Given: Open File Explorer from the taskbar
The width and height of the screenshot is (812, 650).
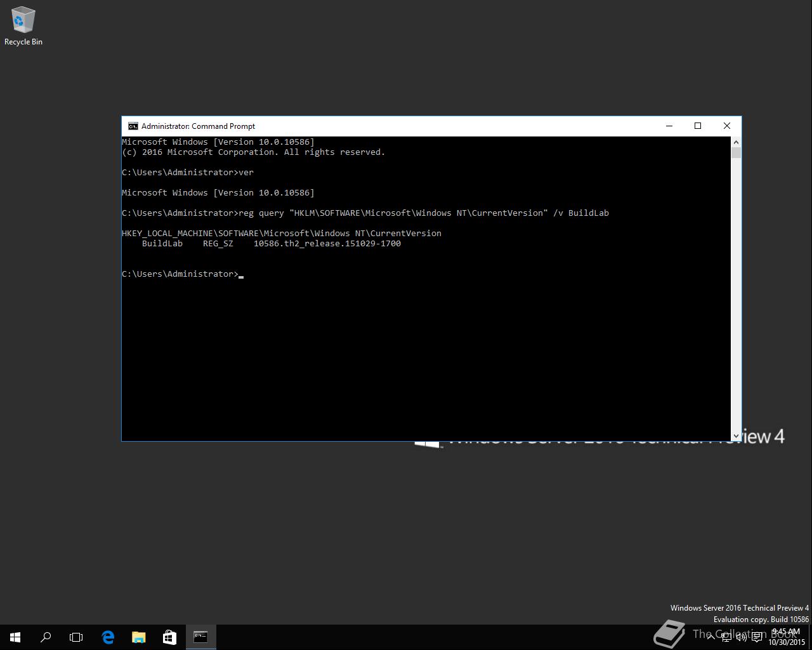Looking at the screenshot, I should tap(138, 637).
